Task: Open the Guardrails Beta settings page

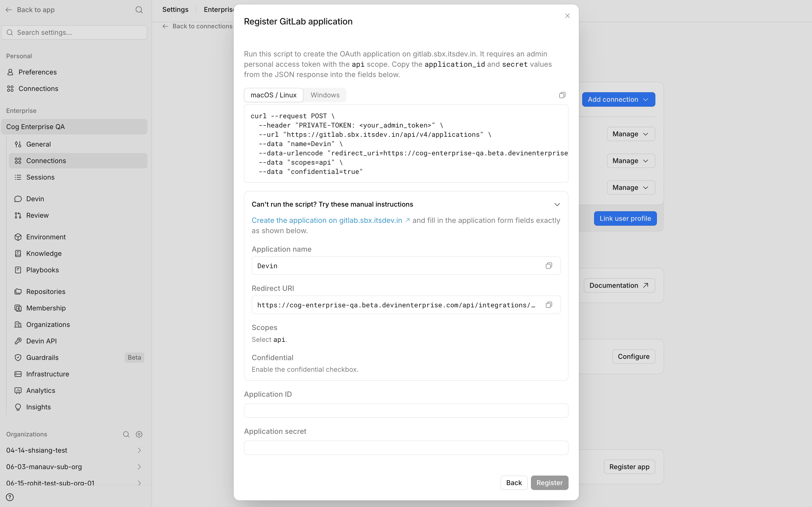Action: (x=78, y=357)
